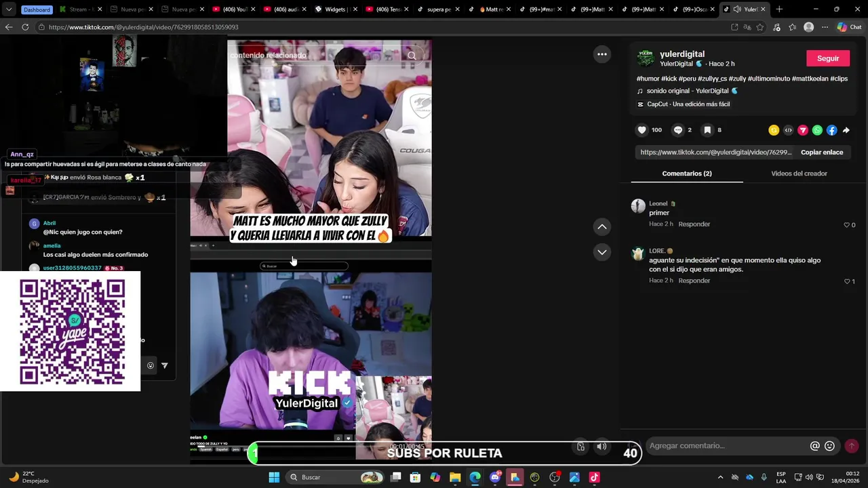This screenshot has height=488, width=868.
Task: Switch to the '(406) audi' YouTube tab
Action: pyautogui.click(x=285, y=9)
